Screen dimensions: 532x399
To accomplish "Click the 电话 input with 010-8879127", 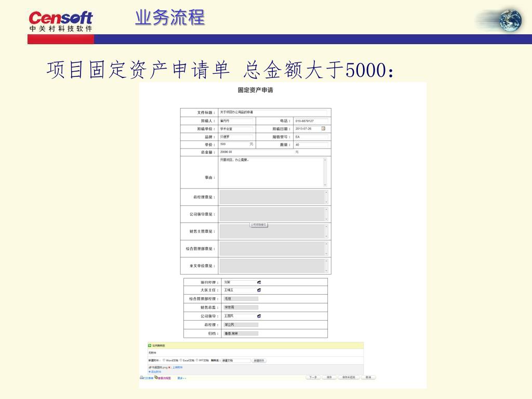I will click(x=311, y=121).
